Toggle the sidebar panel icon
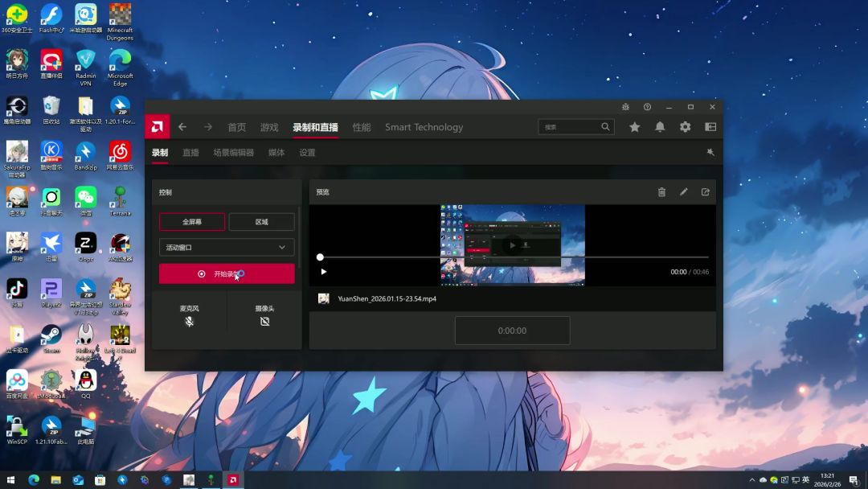Viewport: 868px width, 489px height. point(710,127)
